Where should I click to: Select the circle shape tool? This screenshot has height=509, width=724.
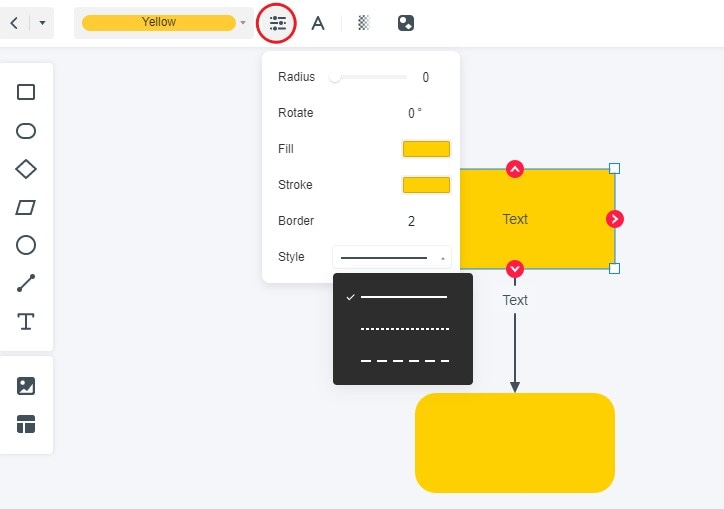click(x=26, y=245)
